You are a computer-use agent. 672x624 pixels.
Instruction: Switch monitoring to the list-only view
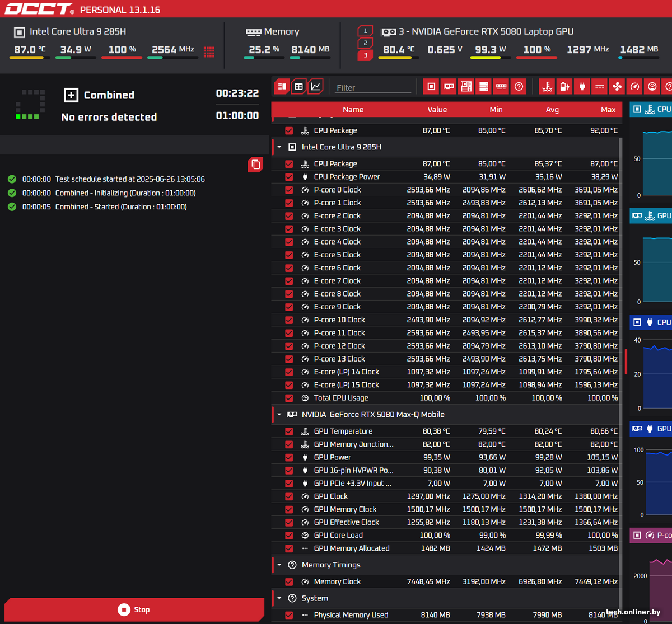[282, 86]
